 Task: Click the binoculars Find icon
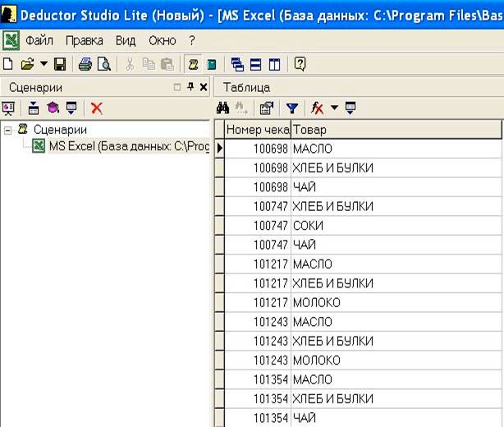coord(222,108)
